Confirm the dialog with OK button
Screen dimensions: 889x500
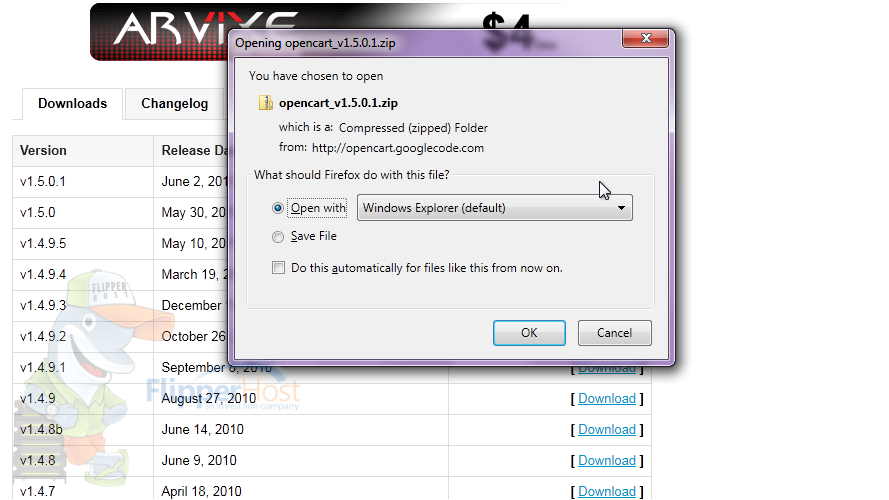pos(529,333)
